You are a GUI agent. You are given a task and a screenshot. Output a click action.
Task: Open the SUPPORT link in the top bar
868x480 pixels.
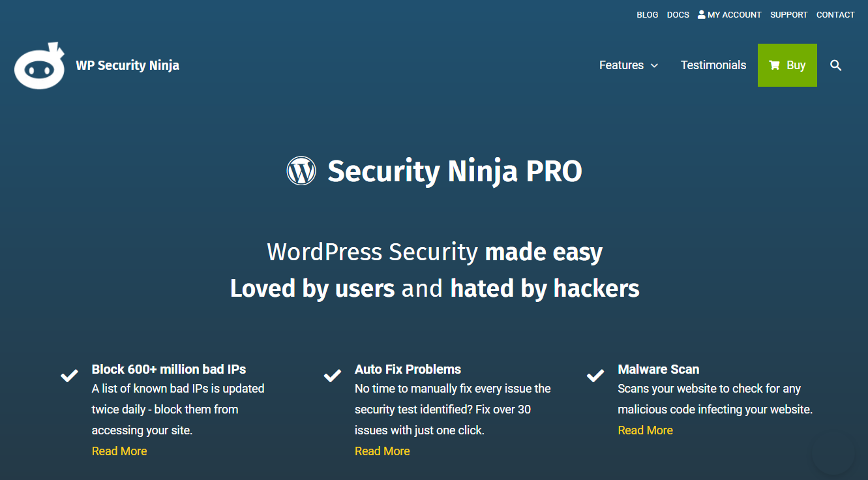point(789,14)
